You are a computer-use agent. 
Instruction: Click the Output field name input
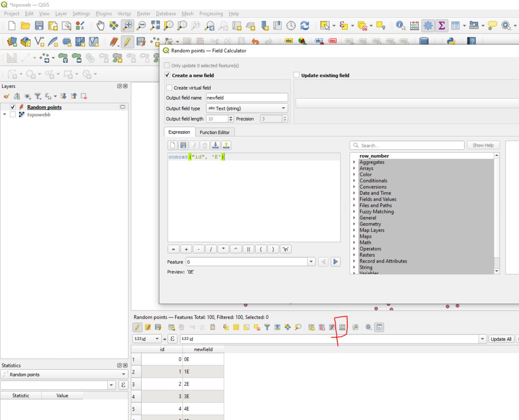pyautogui.click(x=247, y=98)
